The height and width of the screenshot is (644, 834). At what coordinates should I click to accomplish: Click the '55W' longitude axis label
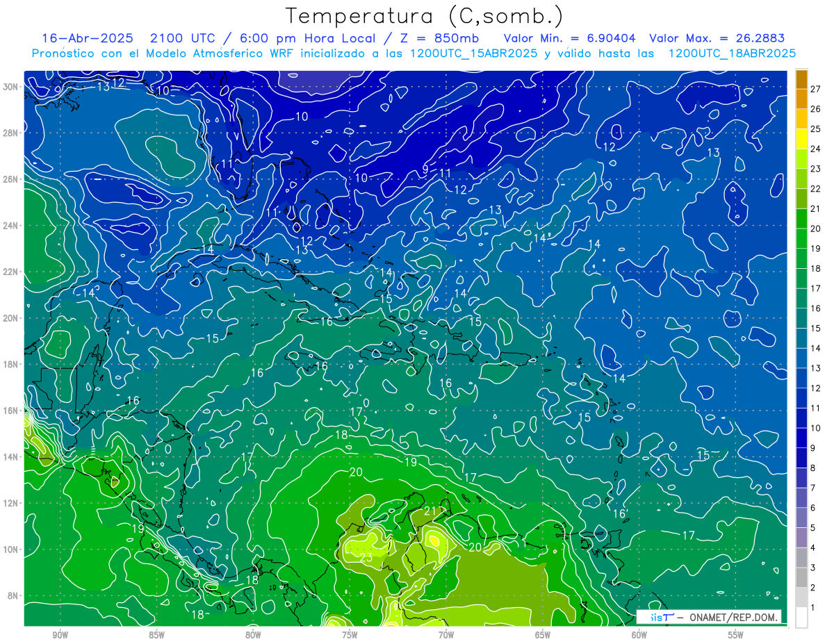(735, 636)
